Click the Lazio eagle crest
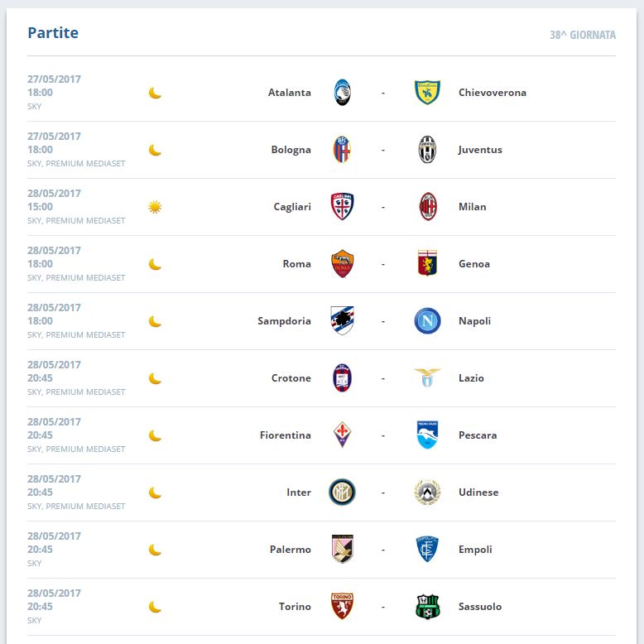 (427, 377)
